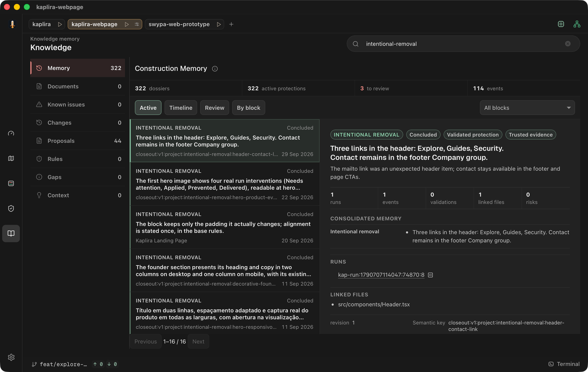Open the Terminal panel button

tap(564, 364)
